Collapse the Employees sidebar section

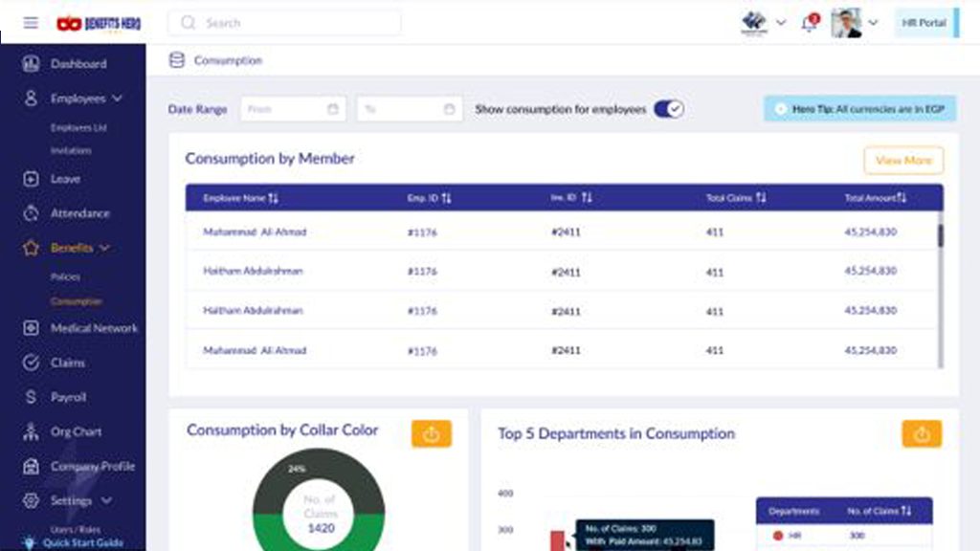pyautogui.click(x=117, y=99)
